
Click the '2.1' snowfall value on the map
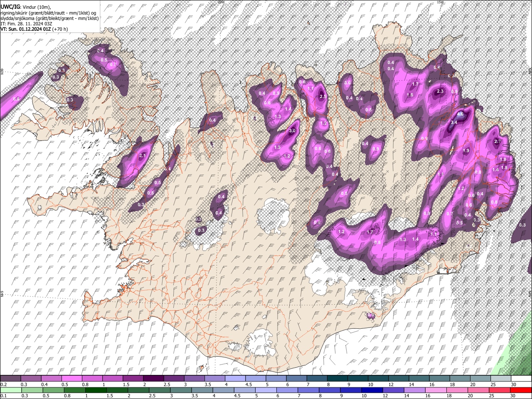(x=143, y=155)
